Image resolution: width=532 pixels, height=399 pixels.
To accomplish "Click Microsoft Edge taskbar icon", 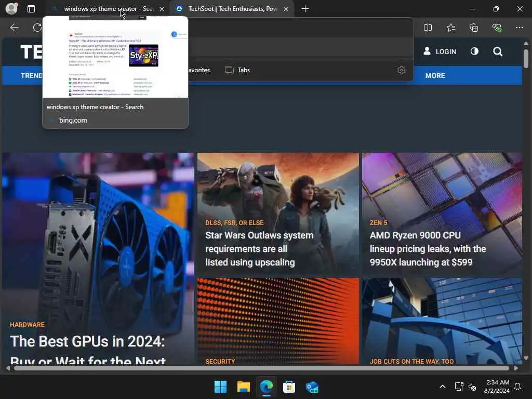I will [x=267, y=387].
